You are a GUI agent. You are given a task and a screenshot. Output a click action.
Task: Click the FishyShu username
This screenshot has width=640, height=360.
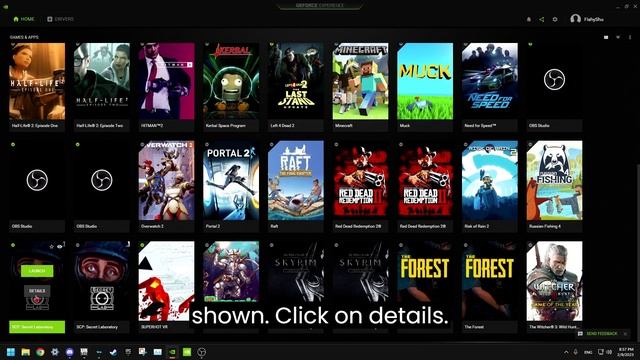[x=593, y=19]
